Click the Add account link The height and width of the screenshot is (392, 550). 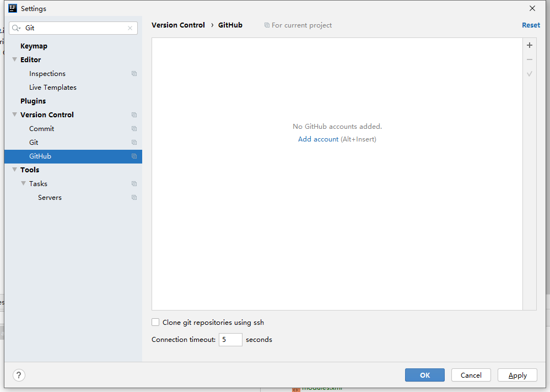(x=318, y=139)
